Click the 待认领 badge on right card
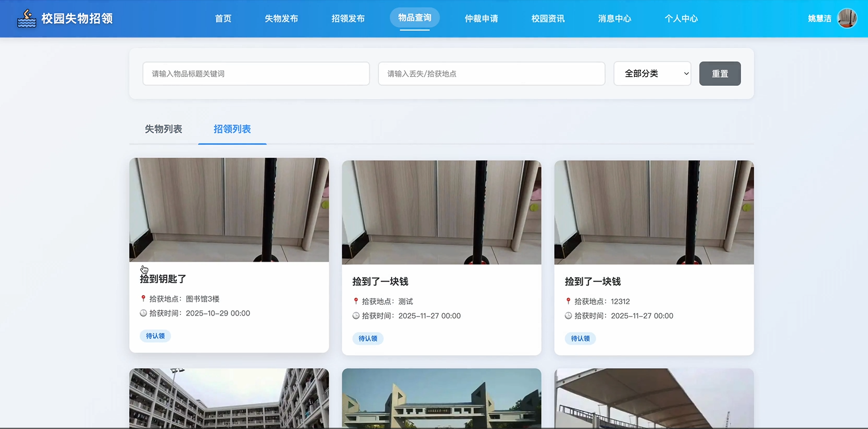This screenshot has width=868, height=429. point(580,338)
